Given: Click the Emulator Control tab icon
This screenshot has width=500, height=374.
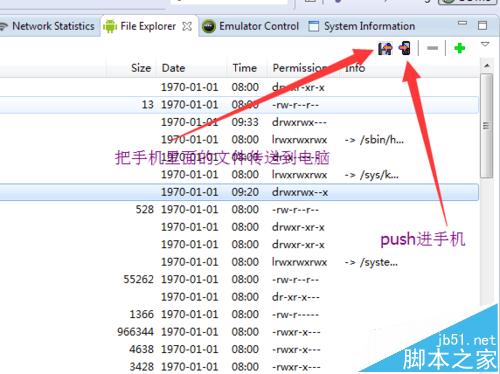Looking at the screenshot, I should point(209,26).
